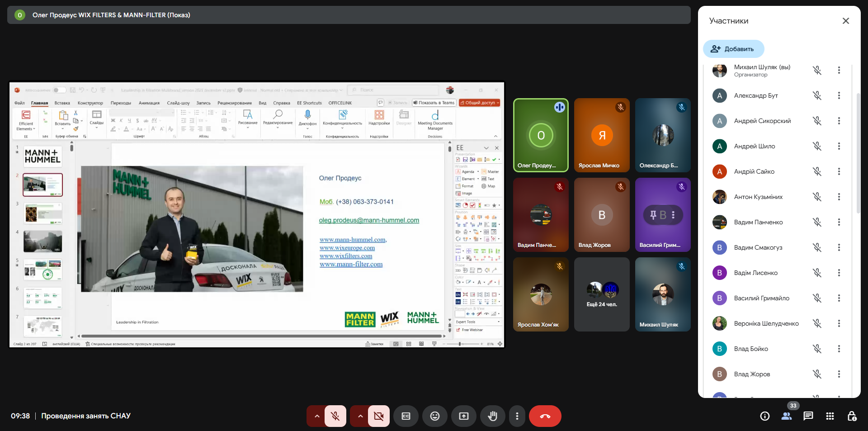Click Показать в Teams button
The height and width of the screenshot is (431, 868).
(x=434, y=103)
